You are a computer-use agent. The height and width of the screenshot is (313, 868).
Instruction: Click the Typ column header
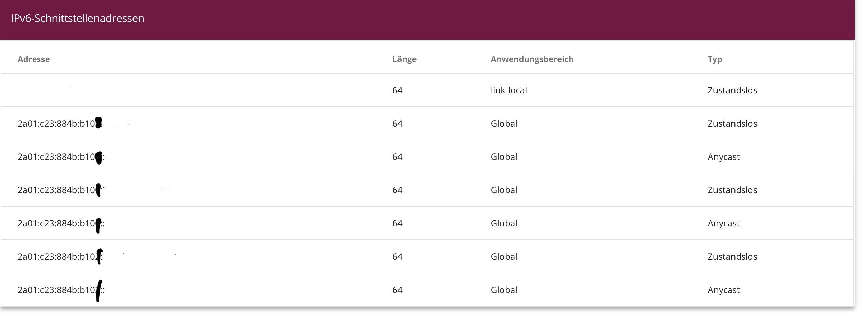click(x=715, y=59)
